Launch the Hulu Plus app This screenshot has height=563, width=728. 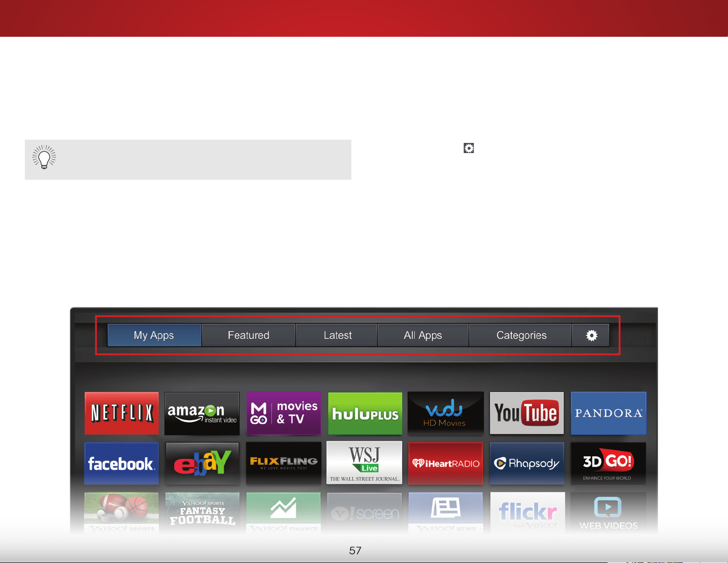(x=365, y=413)
